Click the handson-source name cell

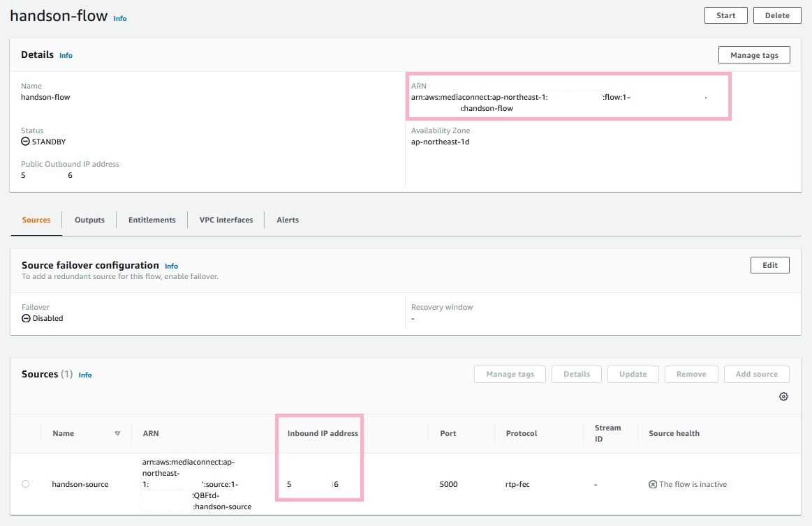(80, 484)
